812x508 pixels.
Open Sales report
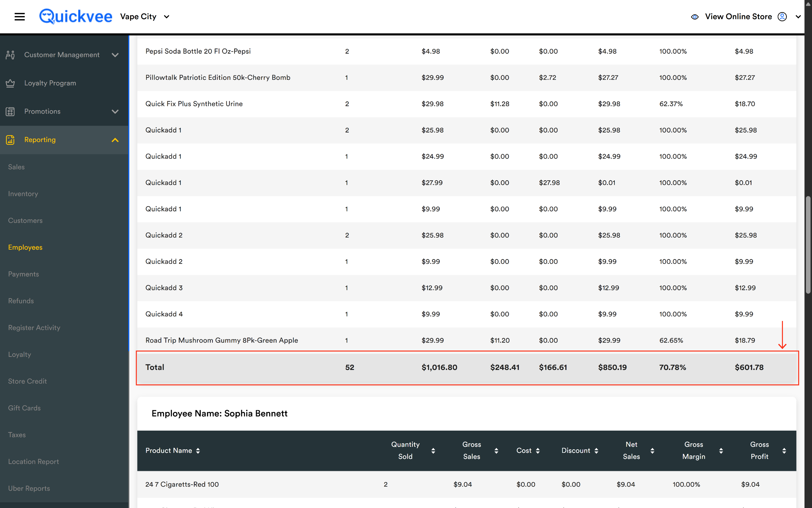(16, 167)
